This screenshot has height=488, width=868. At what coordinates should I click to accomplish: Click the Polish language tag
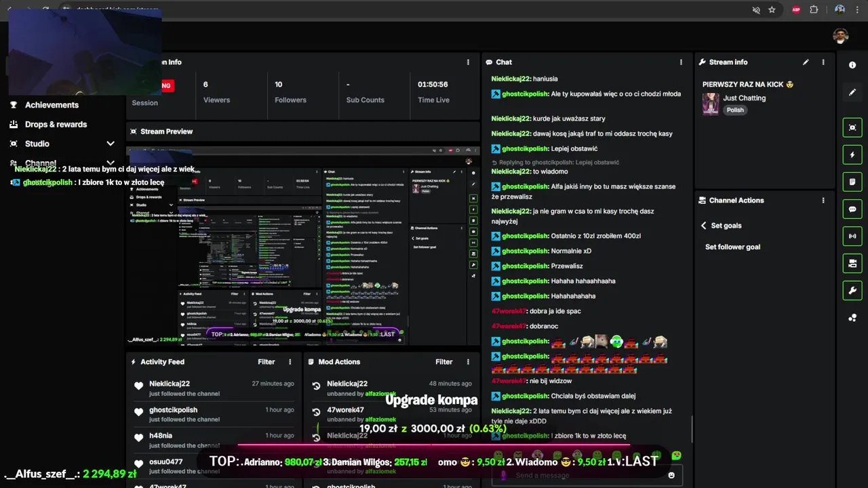tap(735, 110)
